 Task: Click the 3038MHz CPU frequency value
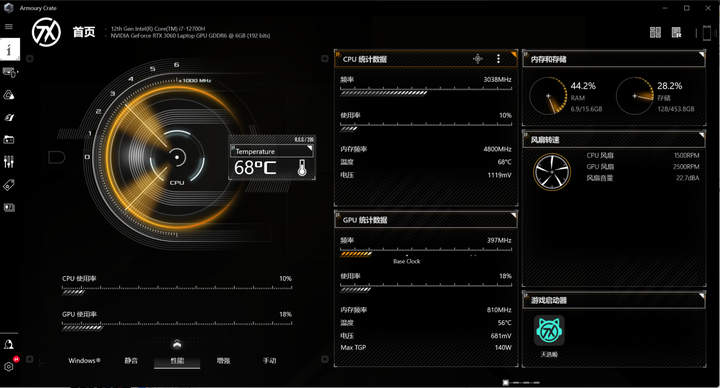[497, 79]
